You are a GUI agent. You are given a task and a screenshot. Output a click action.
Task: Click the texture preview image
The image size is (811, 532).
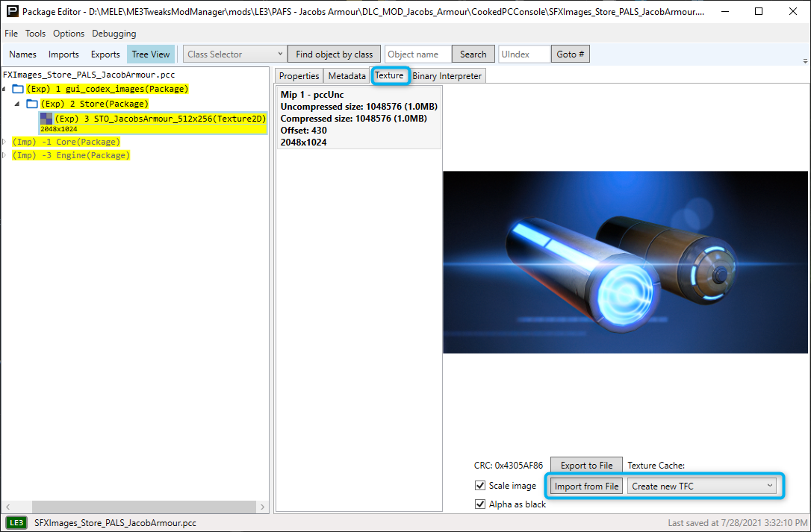tap(625, 262)
